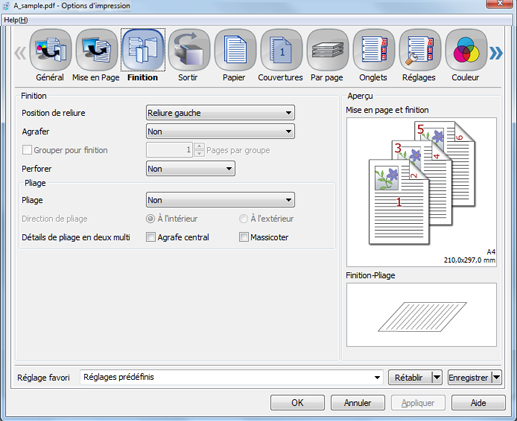Expand the Perforer dropdown
Viewport: 517px width, 421px height.
(191, 169)
